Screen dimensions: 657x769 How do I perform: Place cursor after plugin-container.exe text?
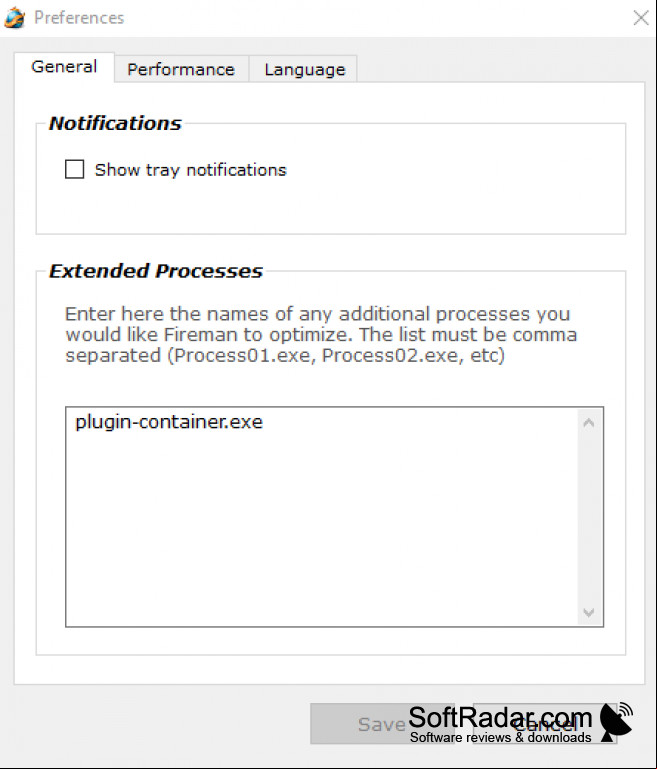point(264,422)
